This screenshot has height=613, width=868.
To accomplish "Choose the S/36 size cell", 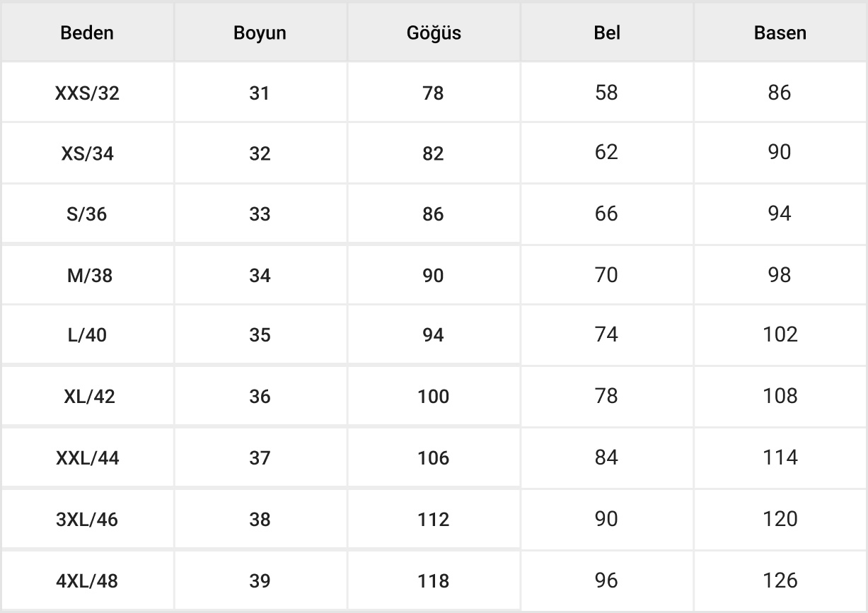I will tap(87, 214).
